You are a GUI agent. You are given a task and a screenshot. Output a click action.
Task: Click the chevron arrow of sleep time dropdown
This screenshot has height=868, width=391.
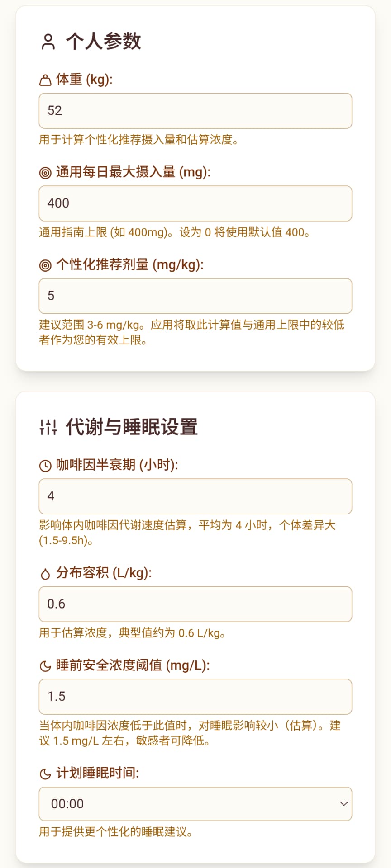click(x=343, y=804)
